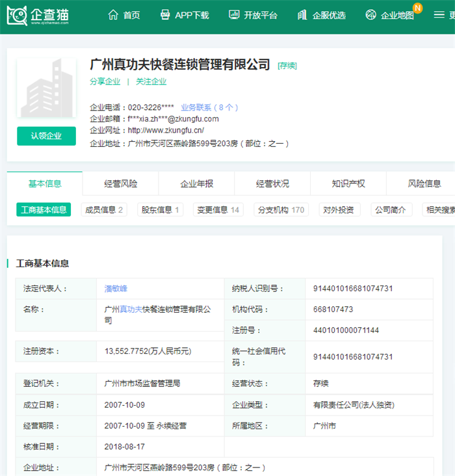Open APP下载 navigation item

click(192, 15)
